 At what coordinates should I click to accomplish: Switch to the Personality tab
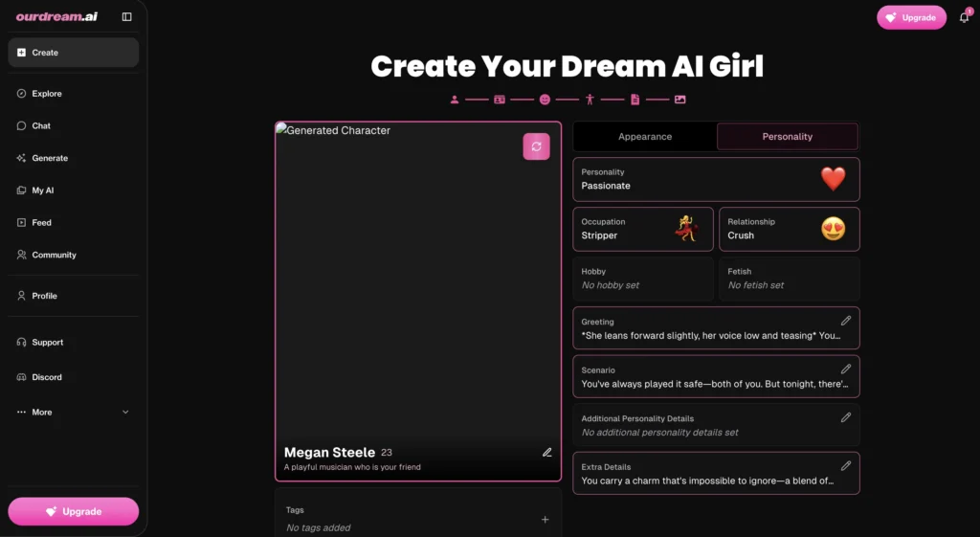788,136
